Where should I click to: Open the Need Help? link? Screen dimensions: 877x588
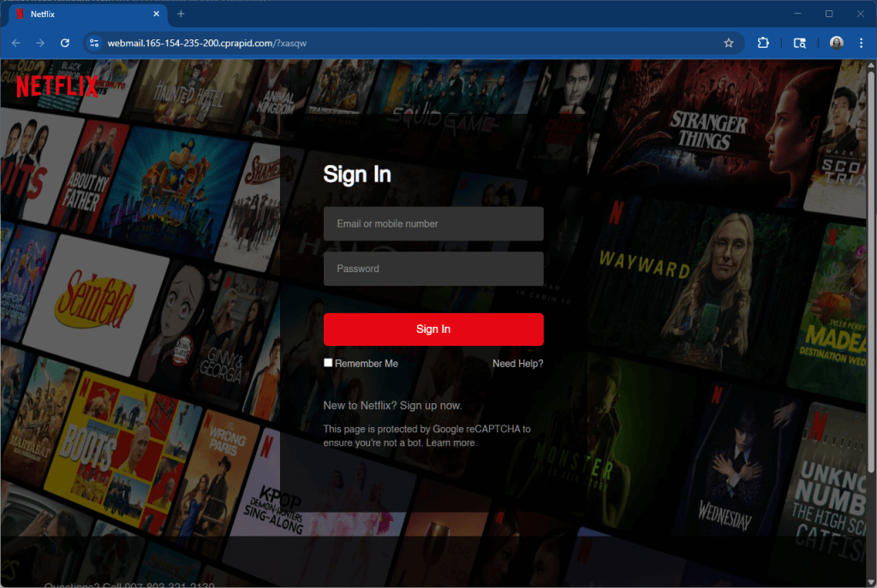point(518,363)
